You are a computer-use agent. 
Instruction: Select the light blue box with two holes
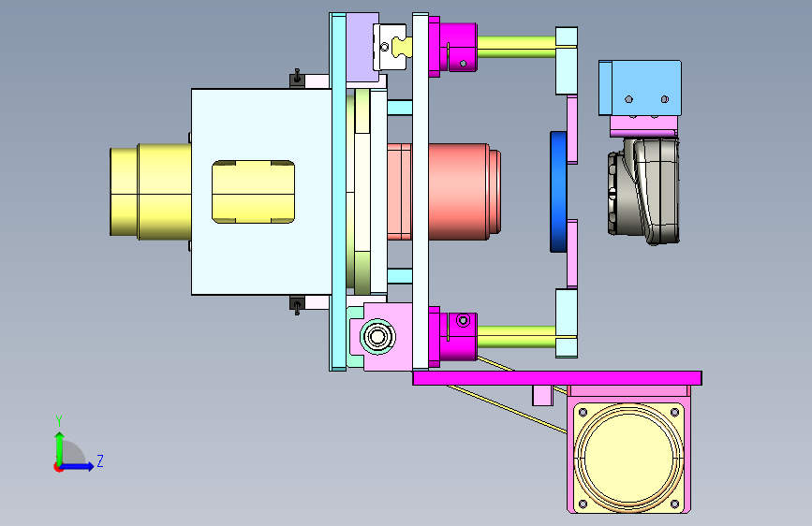[x=640, y=88]
